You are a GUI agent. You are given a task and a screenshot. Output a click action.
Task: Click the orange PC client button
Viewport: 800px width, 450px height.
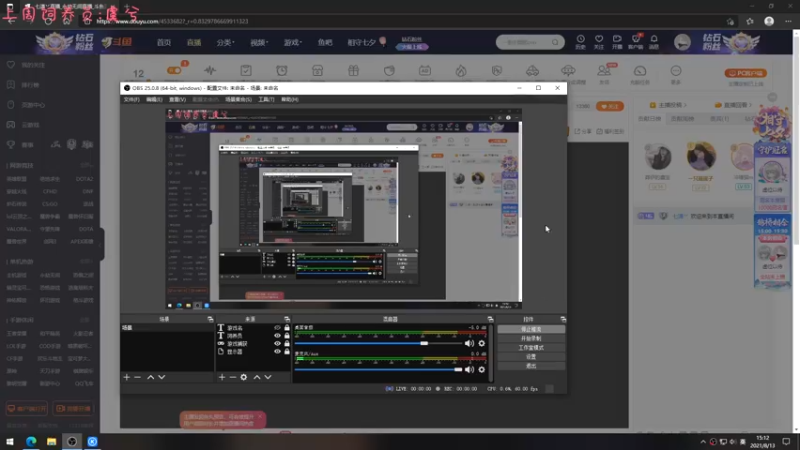tap(745, 73)
